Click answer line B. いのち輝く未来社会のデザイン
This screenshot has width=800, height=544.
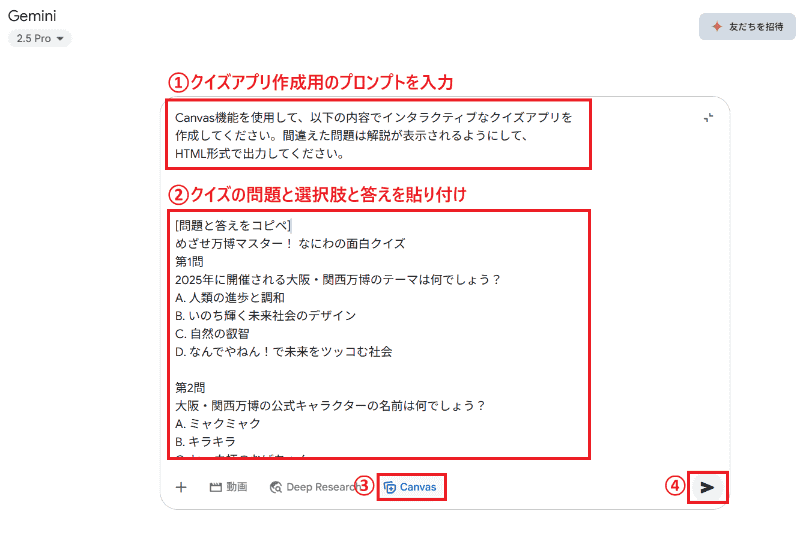pos(265,315)
